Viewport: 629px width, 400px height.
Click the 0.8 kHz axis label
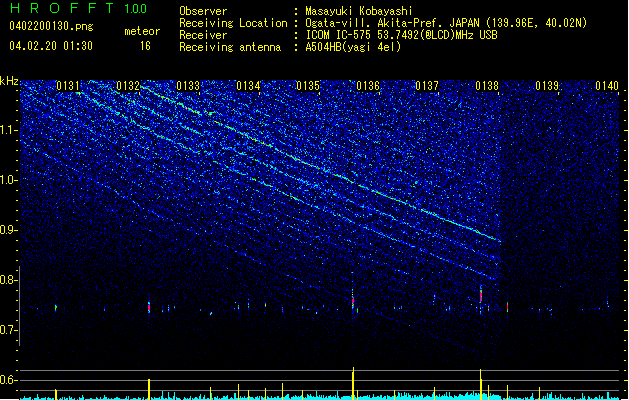click(x=9, y=280)
